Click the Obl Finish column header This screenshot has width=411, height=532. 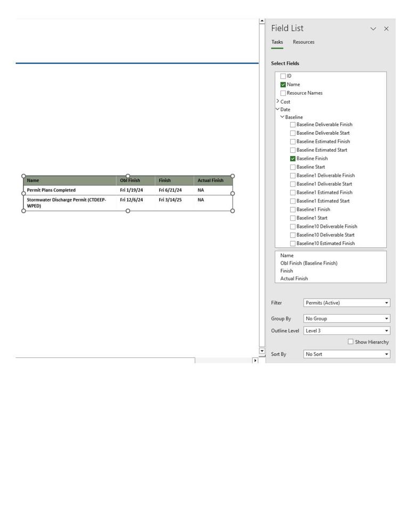[136, 181]
